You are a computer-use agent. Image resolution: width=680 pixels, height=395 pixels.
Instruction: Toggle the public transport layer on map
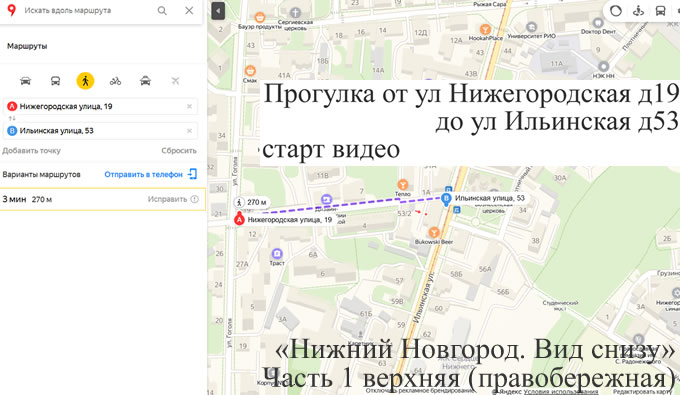(x=660, y=11)
